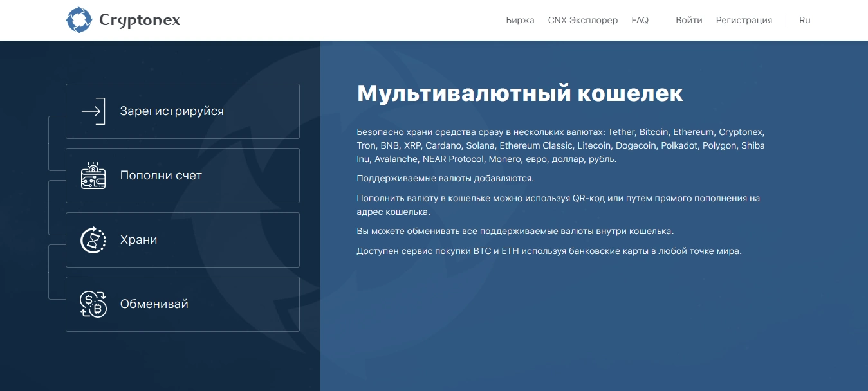Click the wallet icon beside Пополни счет
This screenshot has width=868, height=391.
point(93,176)
